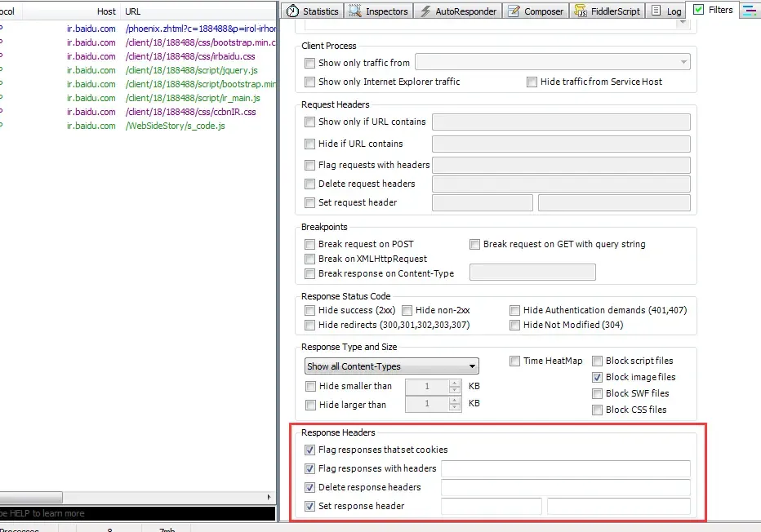Click the Log tab document icon
This screenshot has height=532, width=761.
coord(656,11)
